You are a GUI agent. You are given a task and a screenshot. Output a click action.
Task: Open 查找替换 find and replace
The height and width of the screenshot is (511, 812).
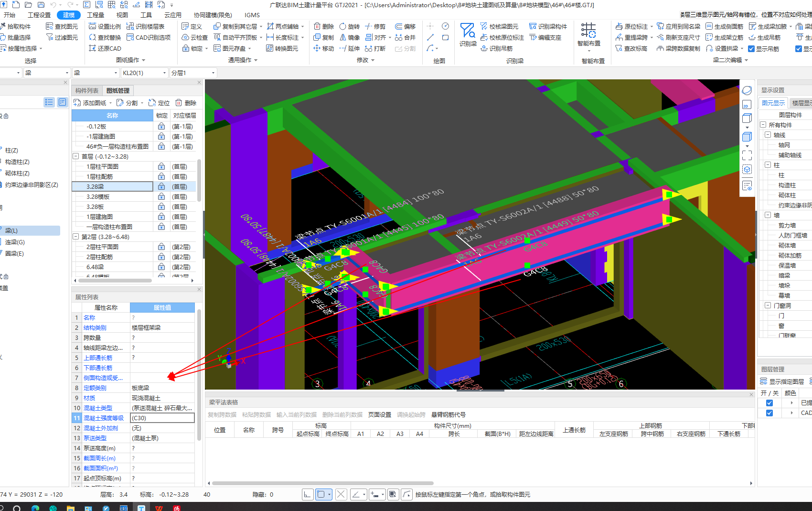click(x=105, y=37)
